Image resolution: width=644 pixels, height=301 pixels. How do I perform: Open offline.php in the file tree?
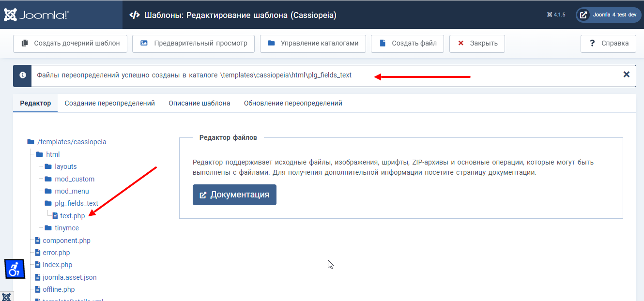(59, 289)
